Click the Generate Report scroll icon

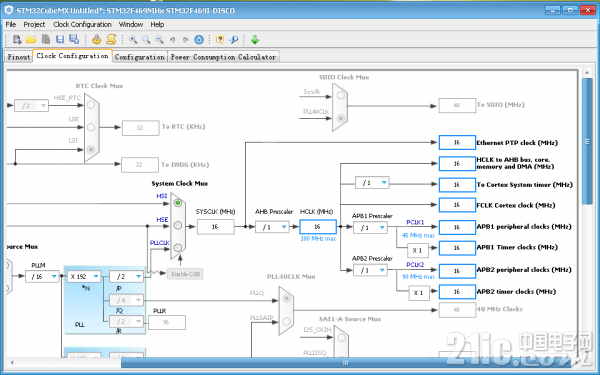(x=111, y=39)
